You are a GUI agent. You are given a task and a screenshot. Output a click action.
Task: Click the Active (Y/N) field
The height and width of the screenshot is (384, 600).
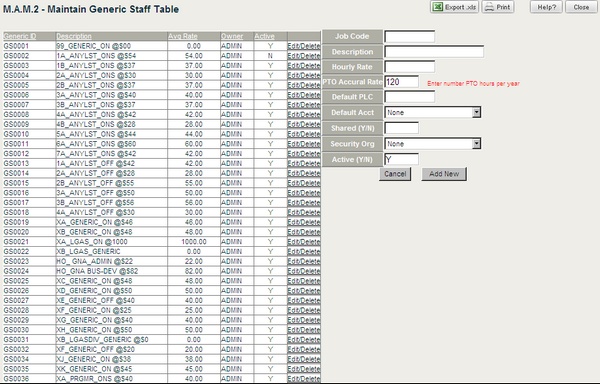(x=401, y=159)
